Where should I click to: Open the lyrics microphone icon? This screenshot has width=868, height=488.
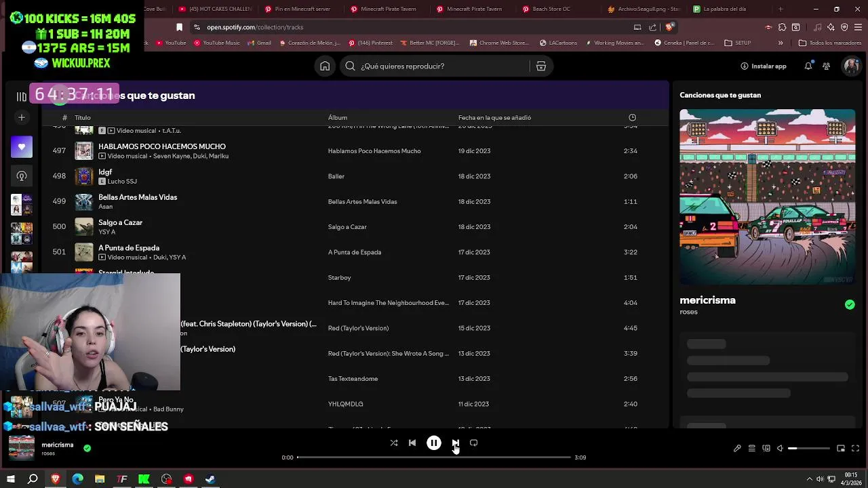tap(737, 448)
